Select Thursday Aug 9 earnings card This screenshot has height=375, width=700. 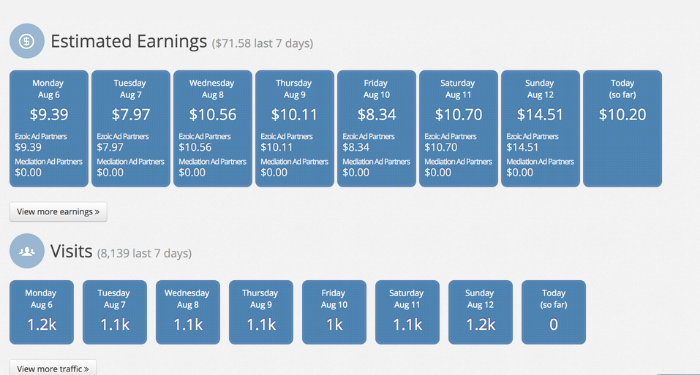point(295,129)
